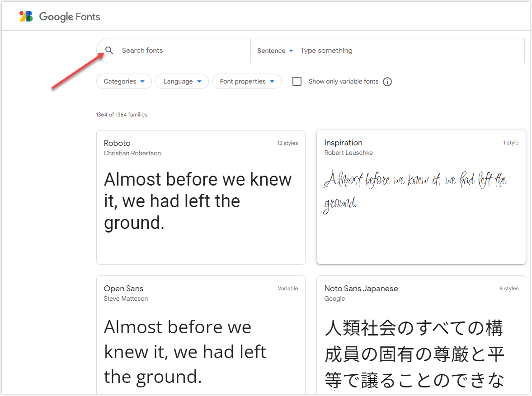
Task: Select the Open Sans font title
Action: tap(123, 289)
